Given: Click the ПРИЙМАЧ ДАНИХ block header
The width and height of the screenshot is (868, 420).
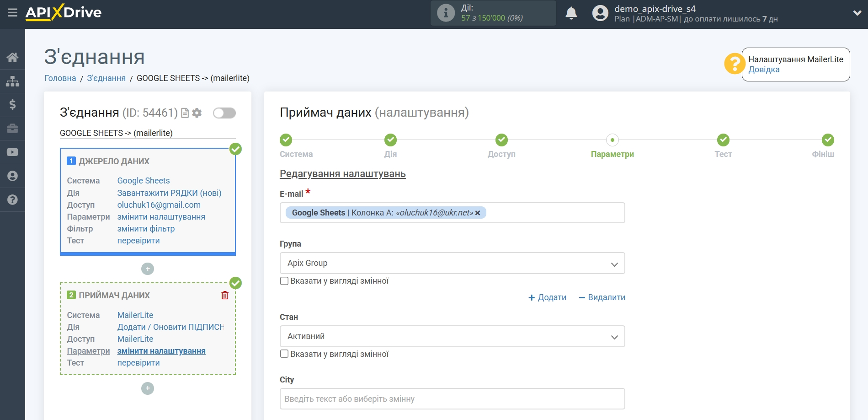Looking at the screenshot, I should (x=114, y=295).
